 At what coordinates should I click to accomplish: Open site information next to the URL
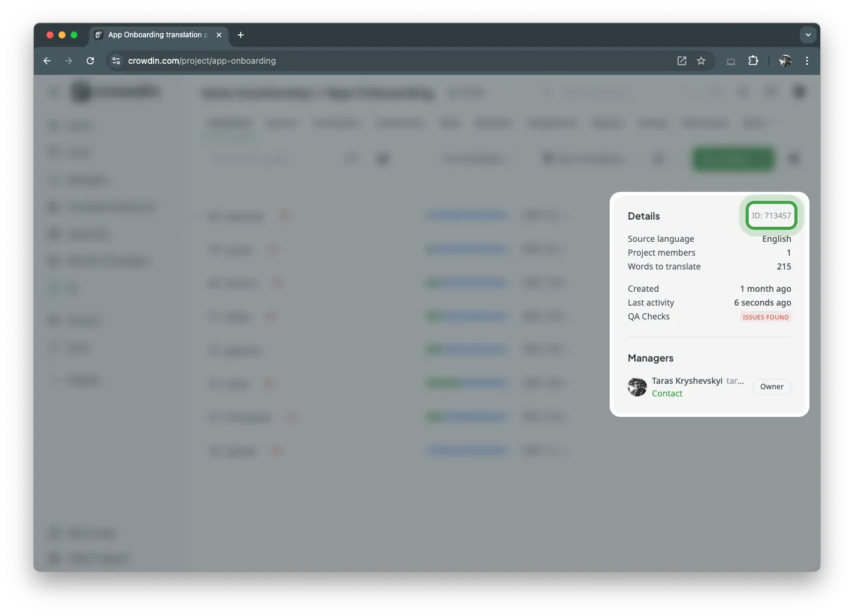point(116,61)
